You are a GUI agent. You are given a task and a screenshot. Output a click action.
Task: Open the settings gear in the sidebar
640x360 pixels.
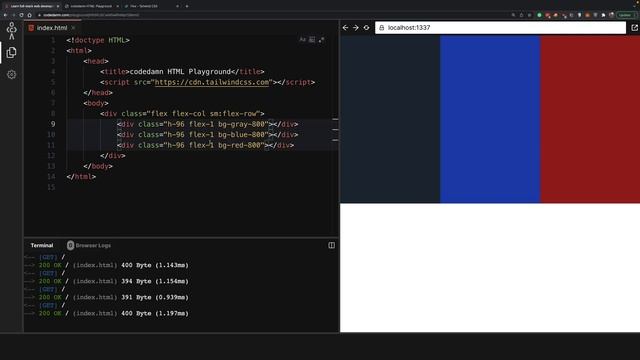point(11,75)
